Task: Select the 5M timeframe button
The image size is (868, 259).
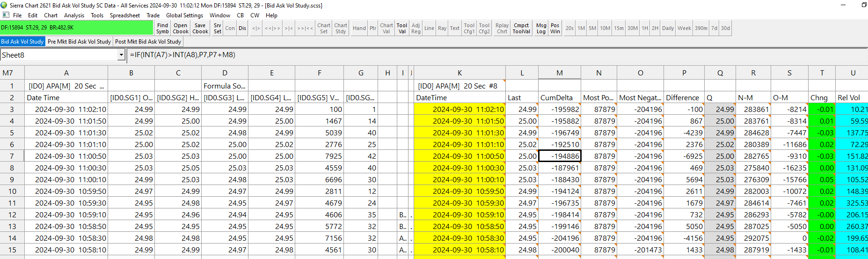Action: tap(592, 28)
